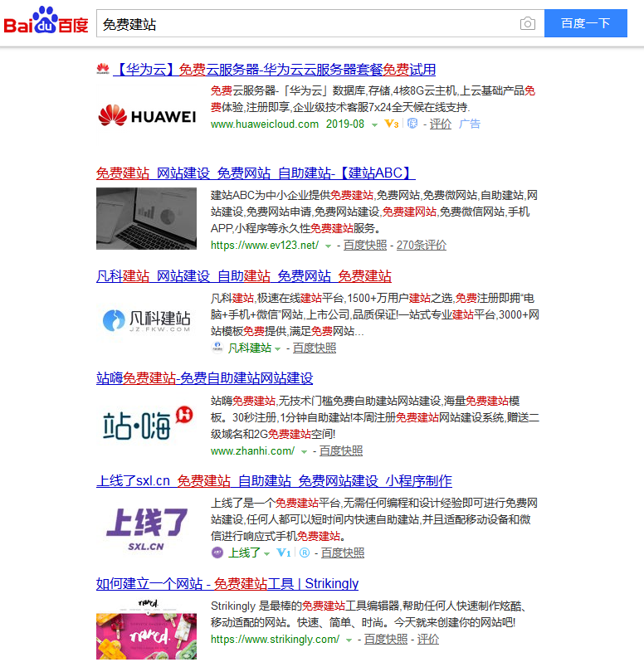Open the 上线了sxl.cn result title
The height and width of the screenshot is (667, 644).
click(x=274, y=480)
